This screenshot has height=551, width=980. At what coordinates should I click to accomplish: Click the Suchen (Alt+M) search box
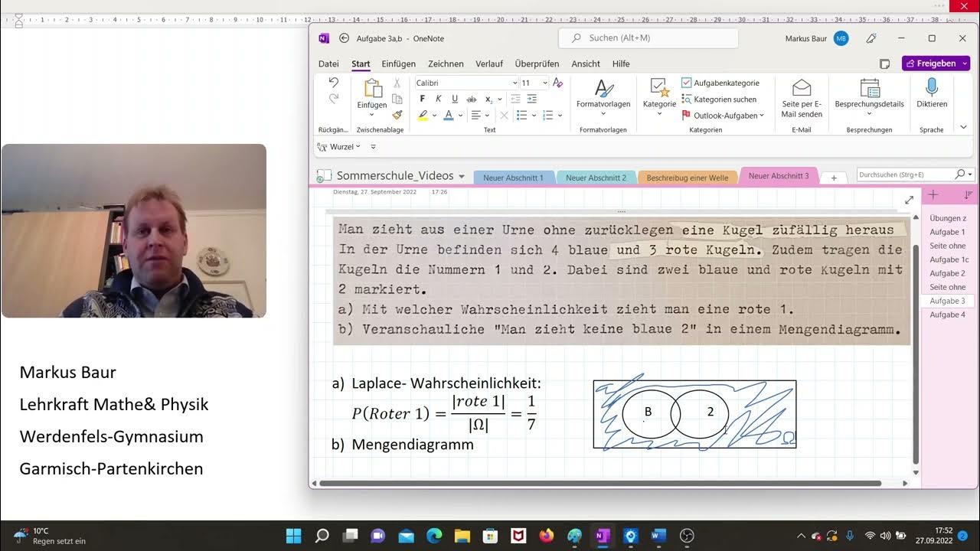648,38
